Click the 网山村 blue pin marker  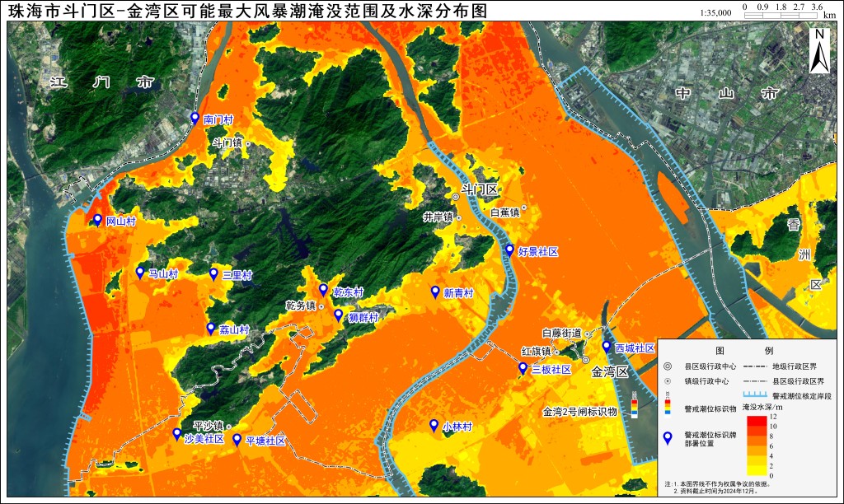click(97, 220)
